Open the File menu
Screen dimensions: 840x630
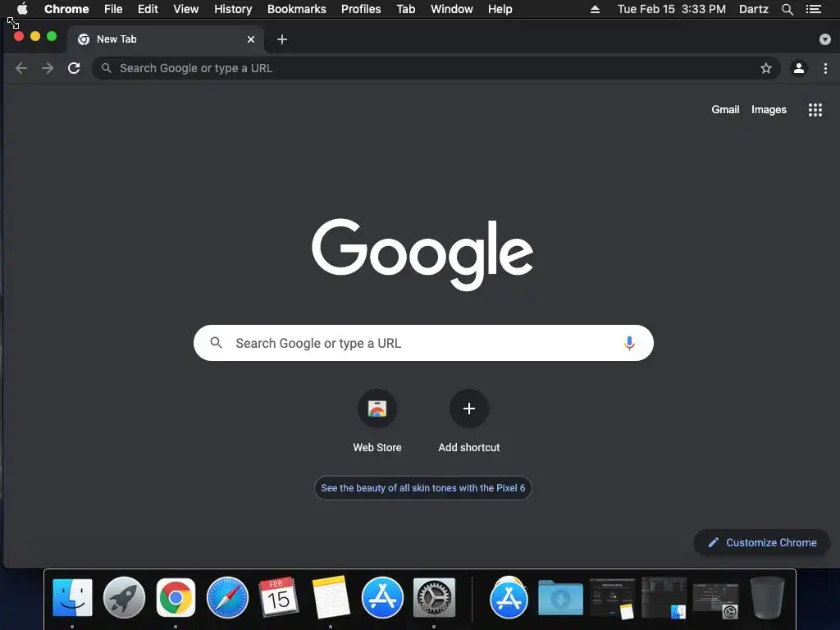tap(113, 9)
